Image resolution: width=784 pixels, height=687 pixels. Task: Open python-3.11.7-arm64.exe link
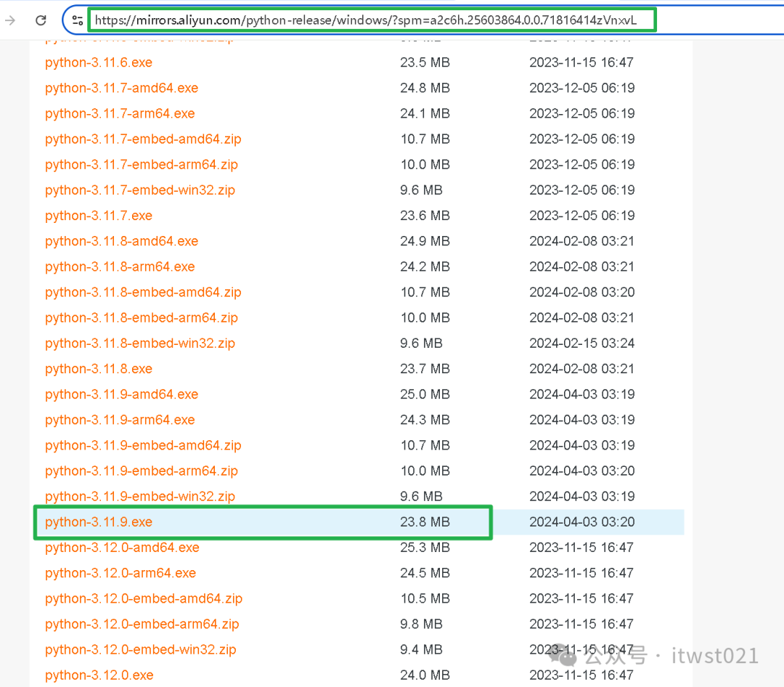tap(120, 113)
